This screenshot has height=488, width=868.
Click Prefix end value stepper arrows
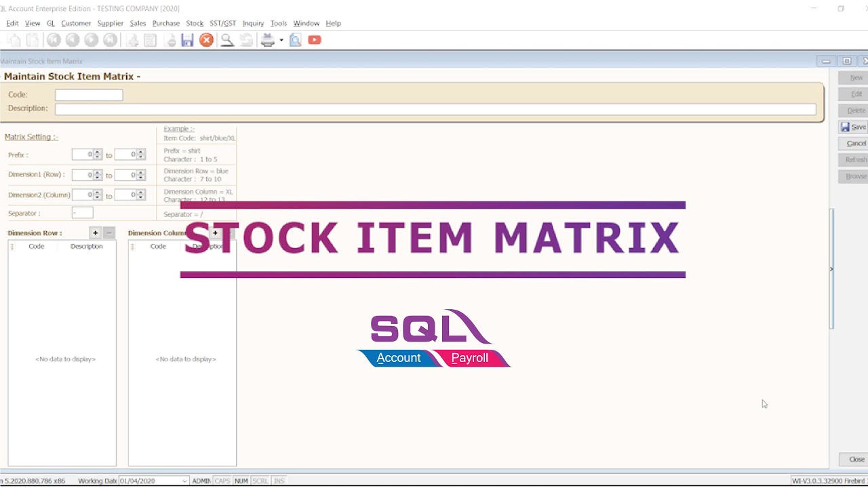click(x=141, y=155)
